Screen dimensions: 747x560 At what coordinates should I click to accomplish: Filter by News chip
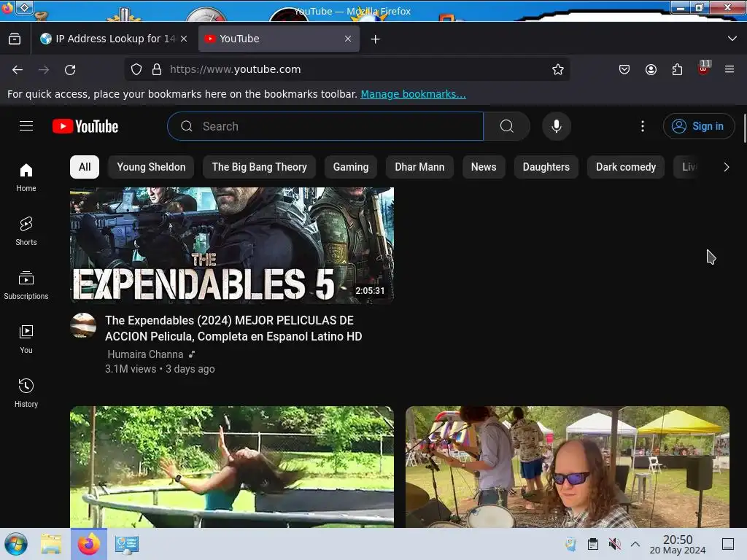coord(484,167)
